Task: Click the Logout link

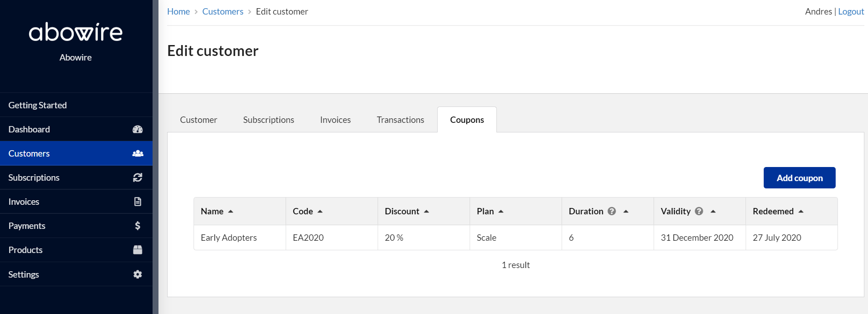Action: pyautogui.click(x=851, y=11)
